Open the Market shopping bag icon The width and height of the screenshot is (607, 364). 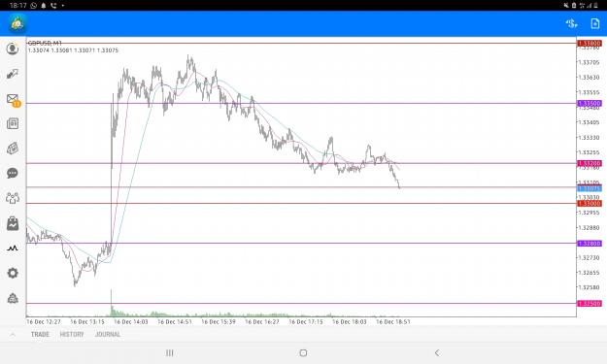[x=13, y=223]
